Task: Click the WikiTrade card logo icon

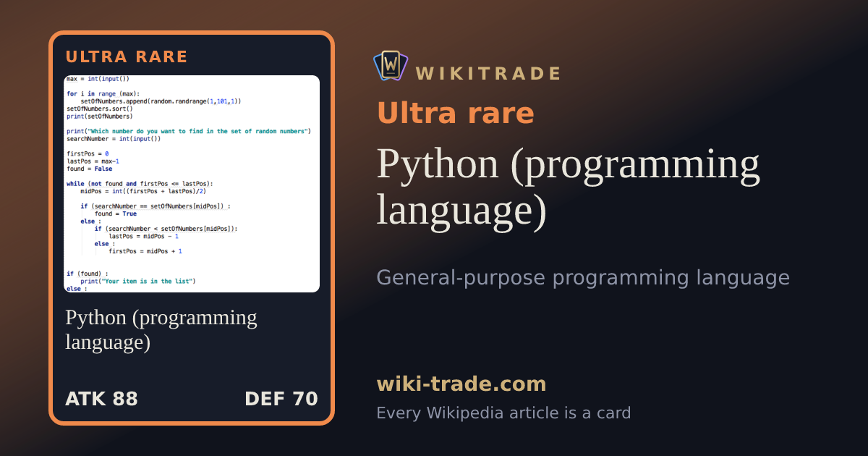Action: coord(391,65)
